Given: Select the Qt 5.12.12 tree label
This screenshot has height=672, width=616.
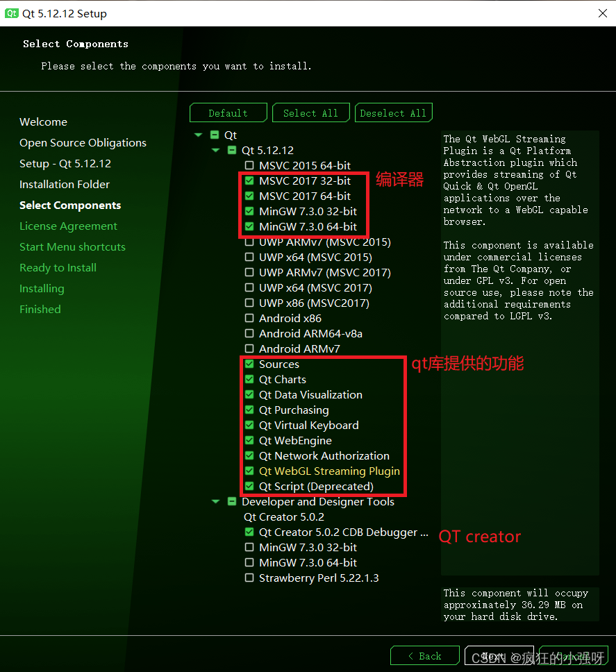Looking at the screenshot, I should click(x=267, y=151).
